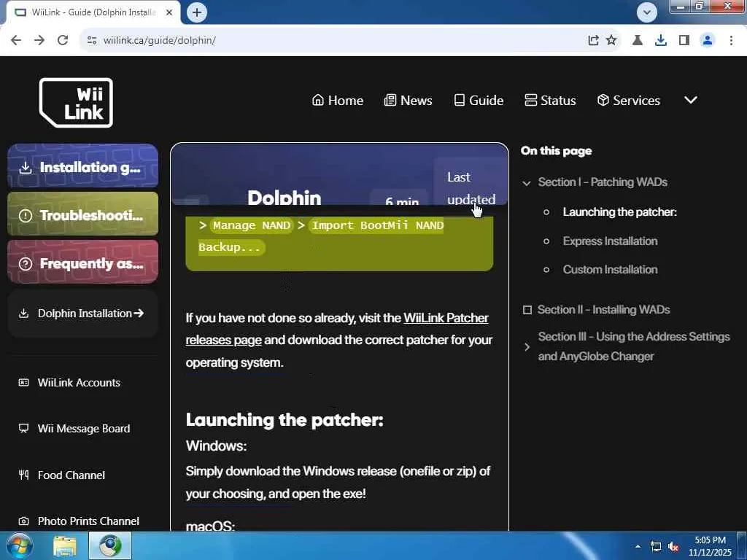Close the WiiLink Guide tab
This screenshot has width=747, height=560.
coord(169,12)
